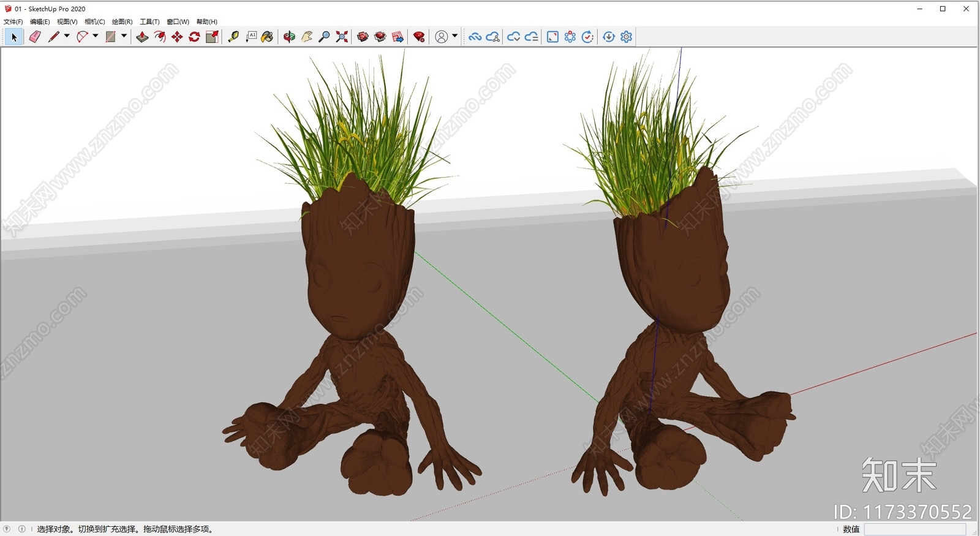The image size is (980, 536).
Task: Select the Push/Pull tool
Action: (x=142, y=37)
